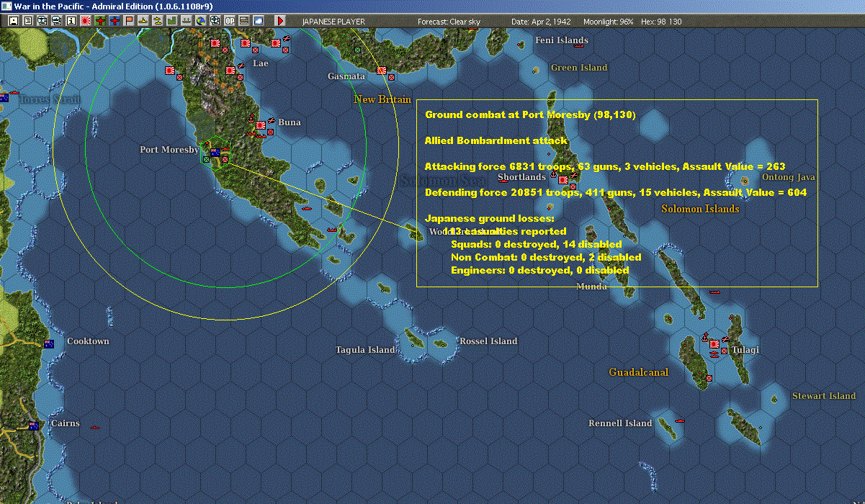Select the Japanese flag base at Tulagi
This screenshot has width=865, height=504.
click(713, 344)
